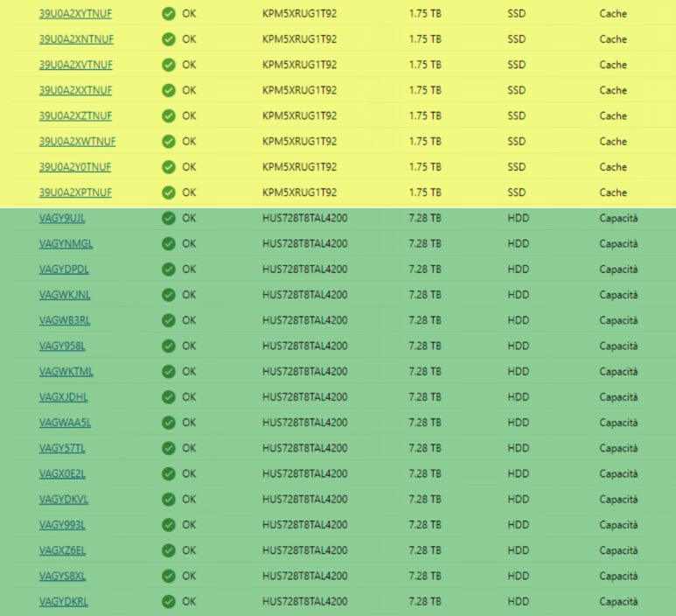Click green check icon for 39U0A2XXTNUF
This screenshot has height=616, width=676.
point(169,90)
